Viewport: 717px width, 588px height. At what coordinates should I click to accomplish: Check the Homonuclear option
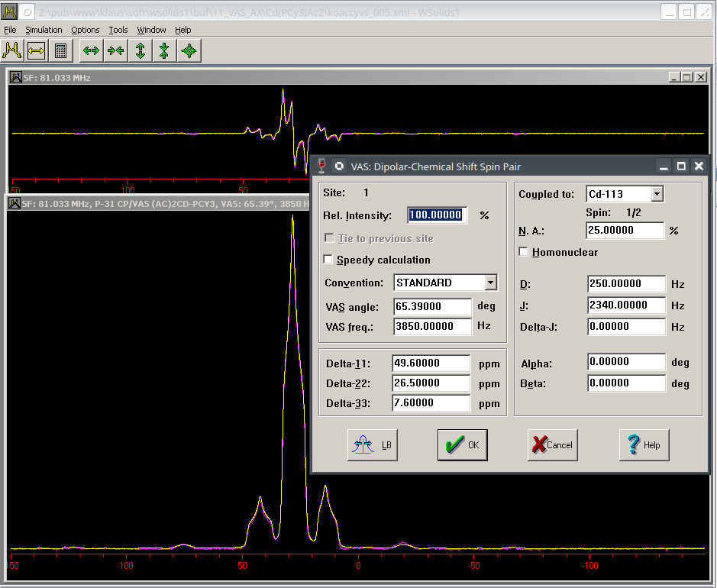(523, 252)
